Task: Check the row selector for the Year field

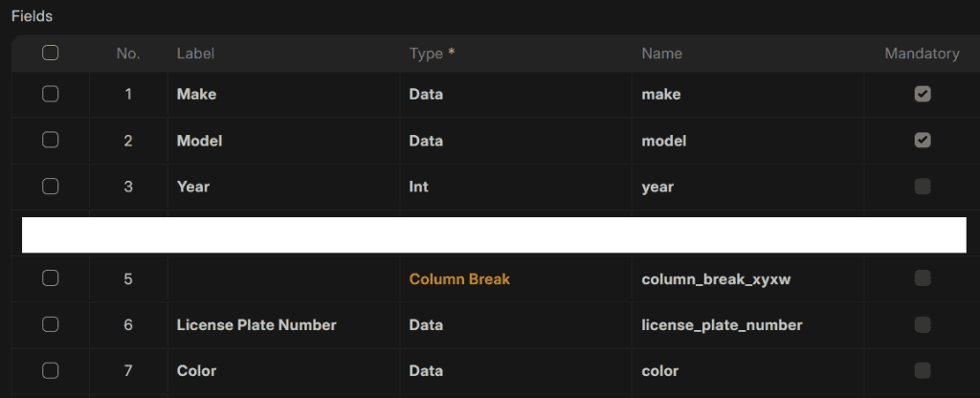Action: [51, 187]
